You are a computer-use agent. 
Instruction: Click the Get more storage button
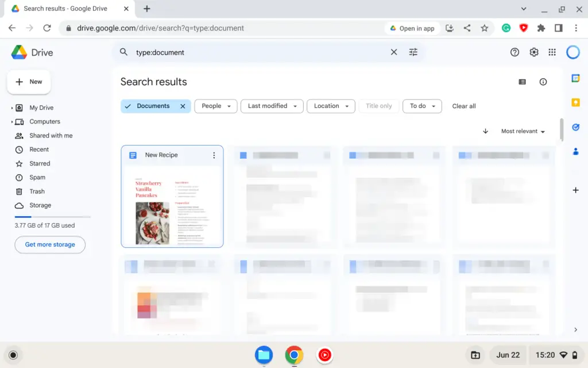[x=50, y=244]
